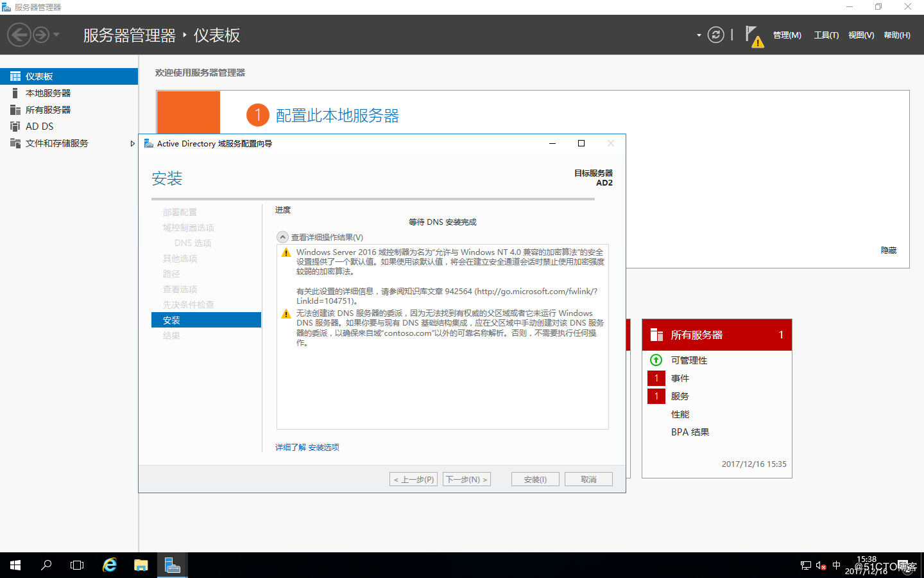Click Server Manager taskbar icon
The image size is (924, 578).
[172, 565]
